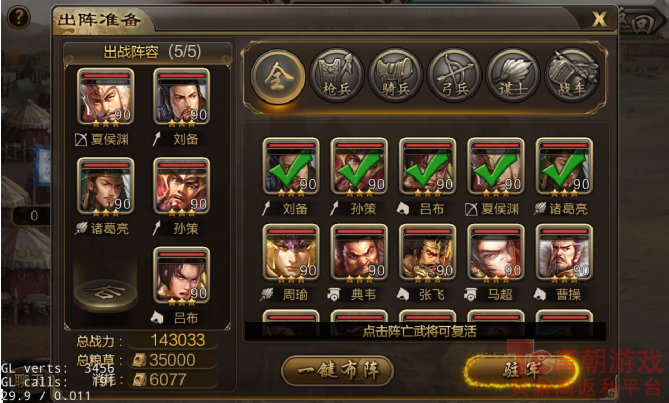The width and height of the screenshot is (669, 403).
Task: Select the 战车 chariot filter icon
Action: 572,75
